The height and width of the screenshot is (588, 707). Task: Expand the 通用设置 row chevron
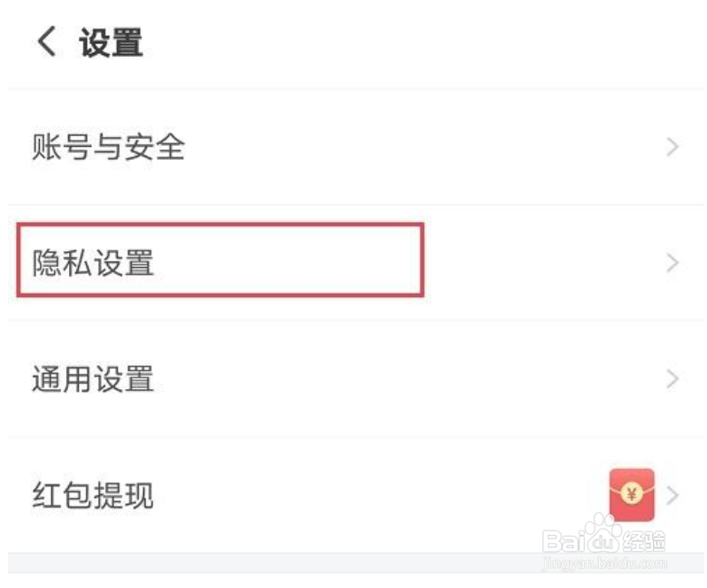(x=672, y=379)
